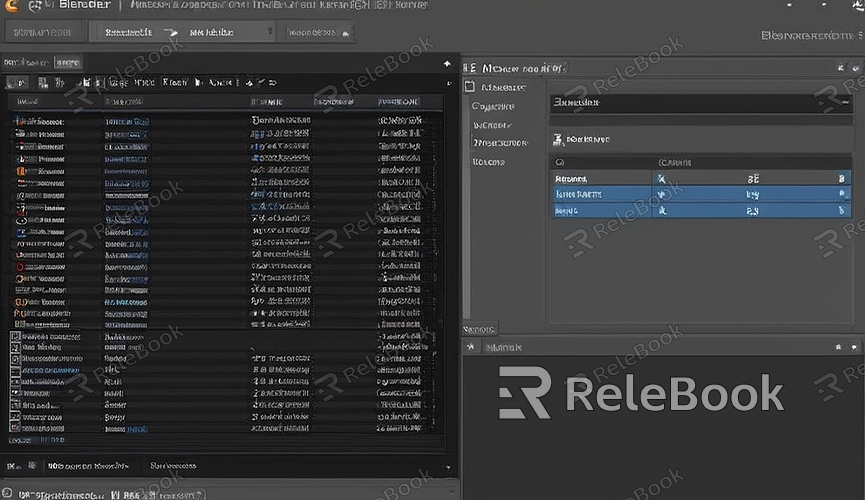Click the first icon in the list panel toolbar
The height and width of the screenshot is (500, 865).
click(17, 83)
